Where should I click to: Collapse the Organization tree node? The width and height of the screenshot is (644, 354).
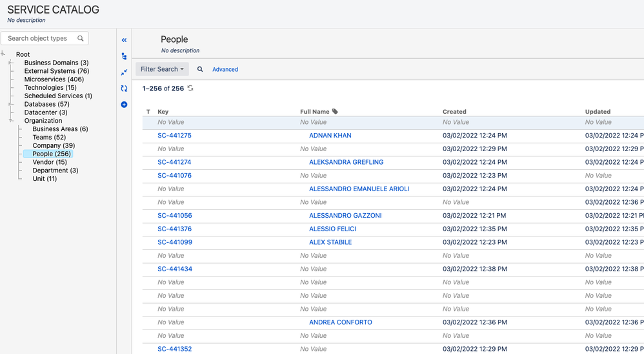click(x=11, y=120)
